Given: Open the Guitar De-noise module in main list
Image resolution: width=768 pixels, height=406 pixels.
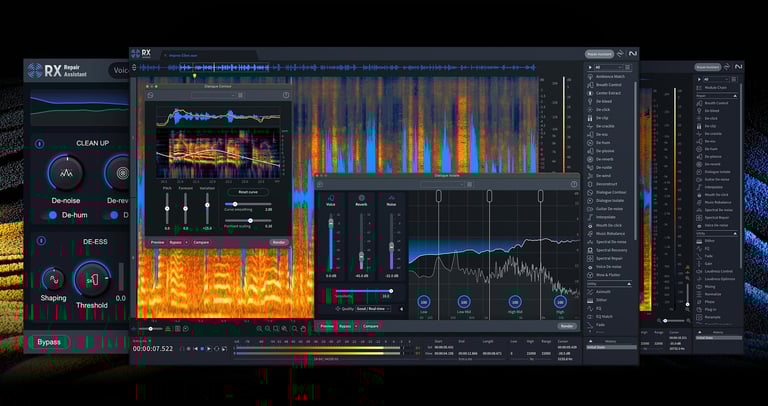Looking at the screenshot, I should pos(607,209).
